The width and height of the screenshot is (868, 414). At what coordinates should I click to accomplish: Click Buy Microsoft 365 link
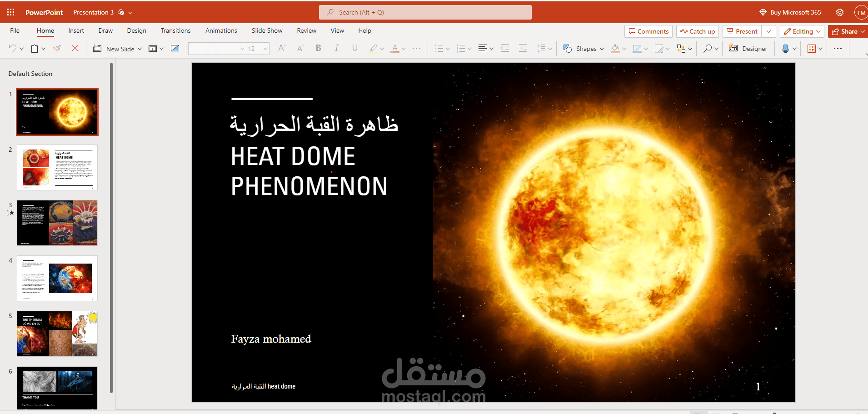[790, 12]
